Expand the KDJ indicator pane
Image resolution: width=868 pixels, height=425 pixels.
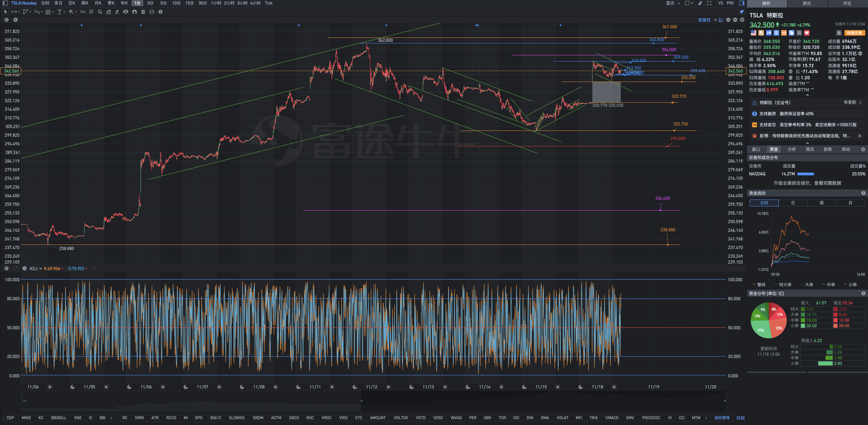tap(16, 268)
